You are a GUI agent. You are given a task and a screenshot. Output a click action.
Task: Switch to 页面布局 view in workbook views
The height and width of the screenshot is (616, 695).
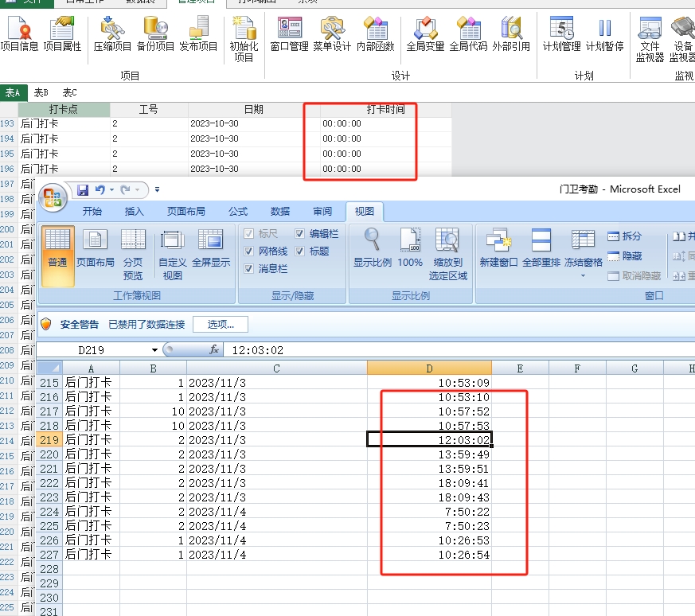point(96,248)
